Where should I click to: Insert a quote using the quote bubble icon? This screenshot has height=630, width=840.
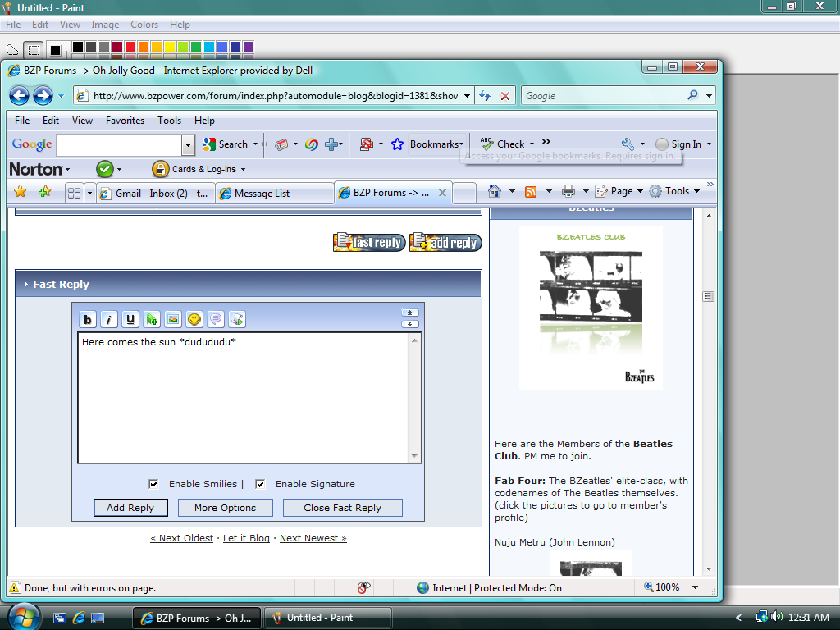(x=216, y=319)
